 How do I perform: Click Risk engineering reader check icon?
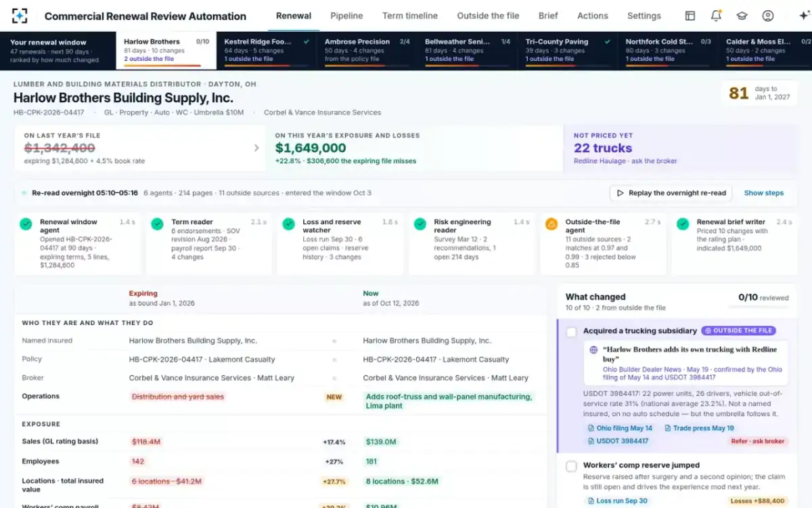[420, 224]
